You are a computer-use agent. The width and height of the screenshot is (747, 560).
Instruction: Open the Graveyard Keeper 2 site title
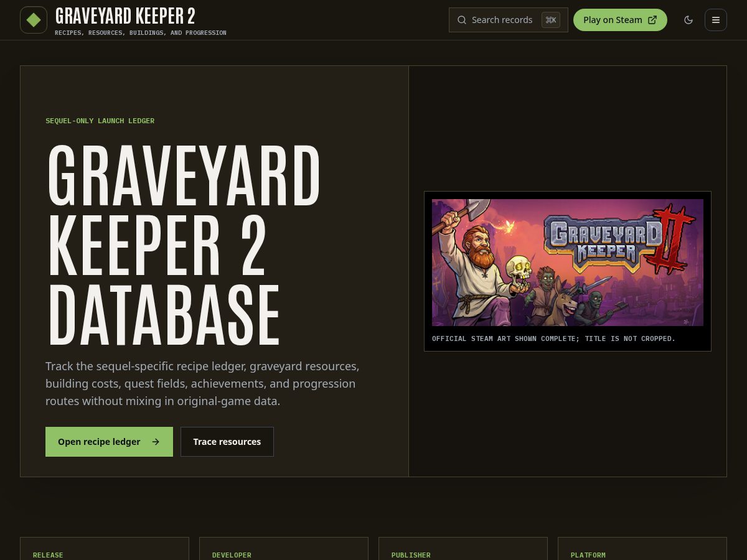coord(125,16)
